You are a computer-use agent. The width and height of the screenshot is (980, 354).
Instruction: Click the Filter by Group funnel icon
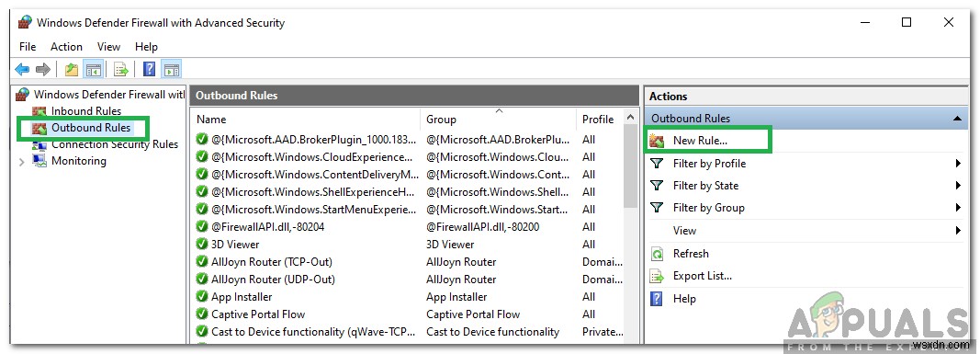[x=657, y=207]
